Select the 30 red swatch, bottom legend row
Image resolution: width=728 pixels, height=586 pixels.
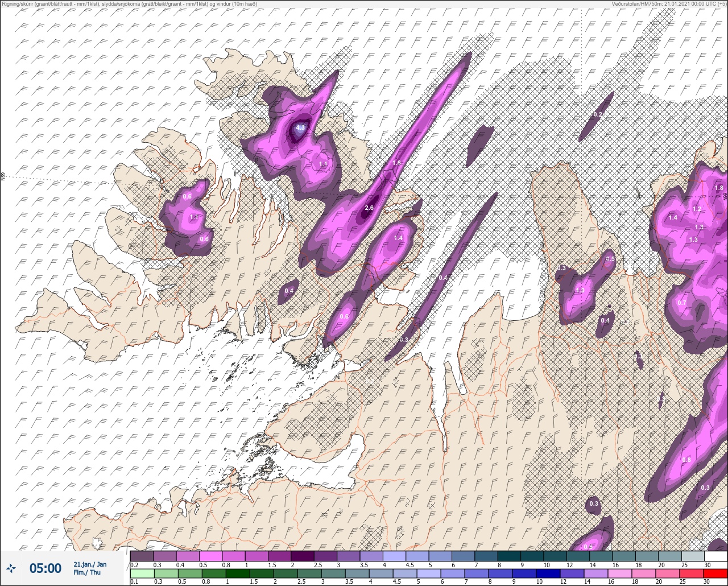pyautogui.click(x=715, y=572)
